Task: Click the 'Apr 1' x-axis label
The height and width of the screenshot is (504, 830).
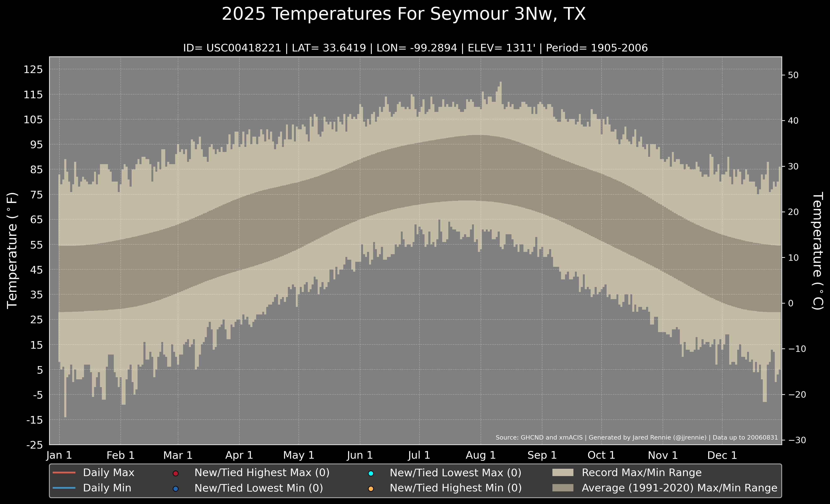Action: (239, 456)
